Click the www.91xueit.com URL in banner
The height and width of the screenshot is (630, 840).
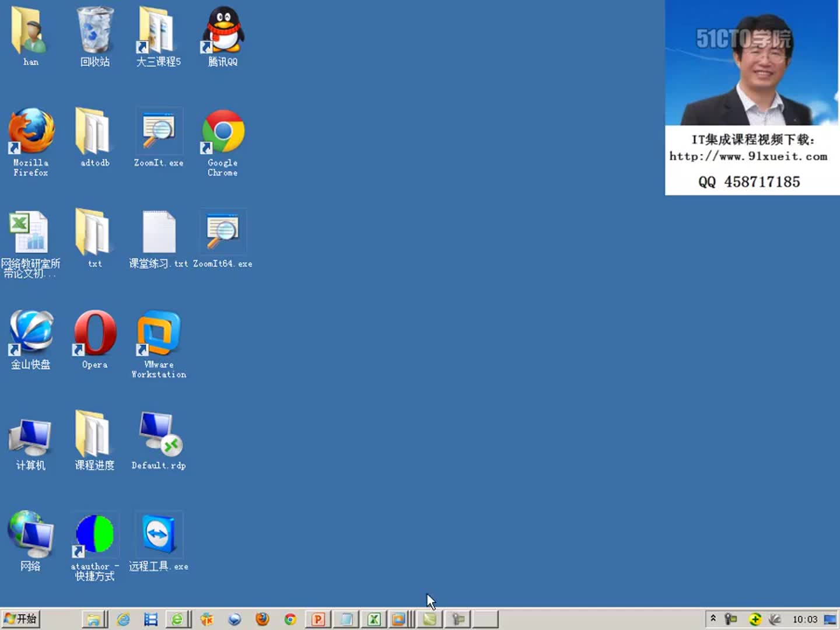click(x=748, y=156)
